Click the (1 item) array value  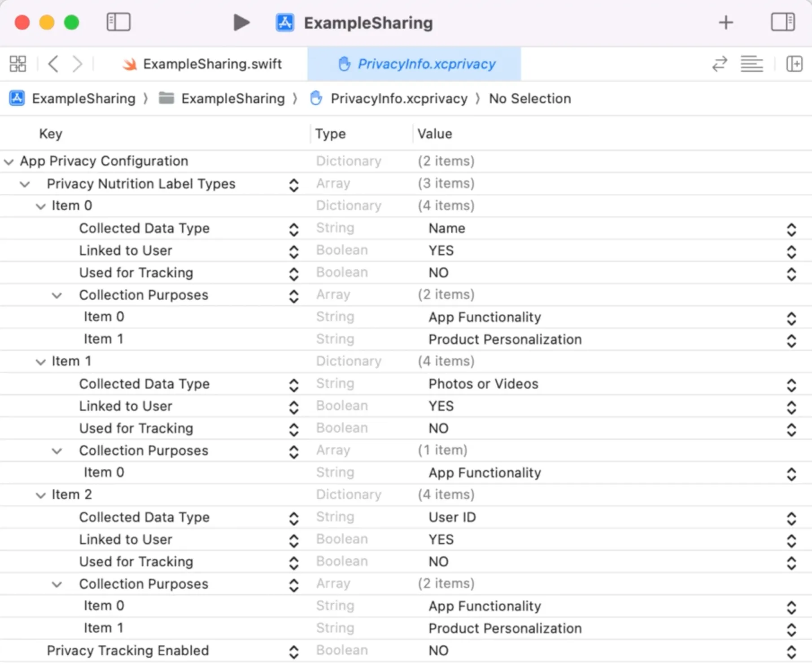coord(442,450)
